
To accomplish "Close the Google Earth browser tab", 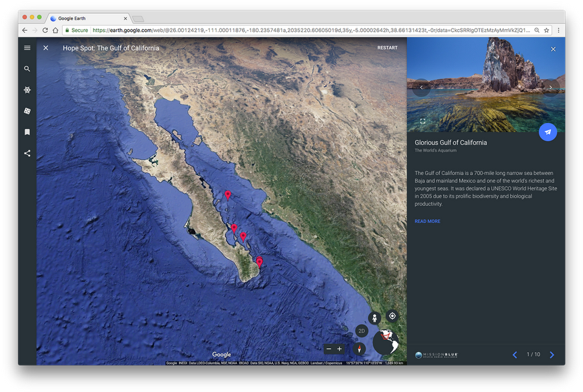I will click(x=125, y=18).
